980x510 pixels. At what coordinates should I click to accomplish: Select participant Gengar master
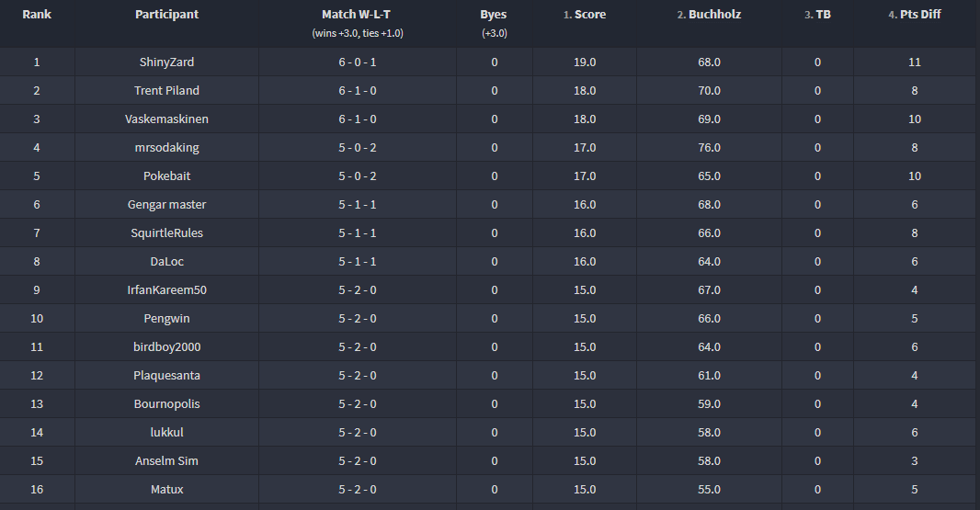pos(167,204)
